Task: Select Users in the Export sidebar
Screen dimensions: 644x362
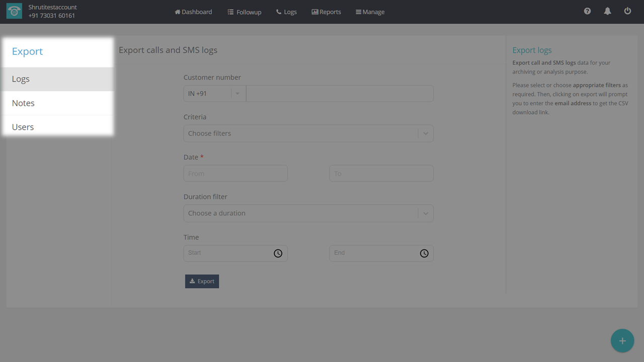Action: (23, 127)
